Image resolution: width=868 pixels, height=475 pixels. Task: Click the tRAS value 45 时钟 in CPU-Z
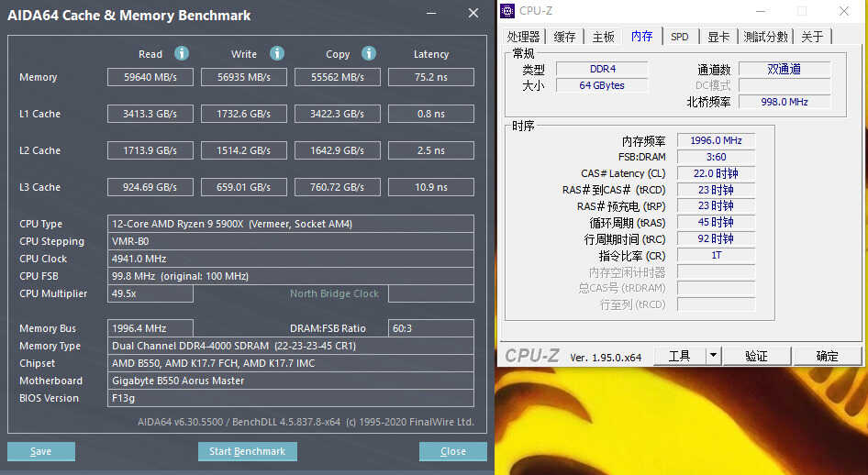(716, 222)
